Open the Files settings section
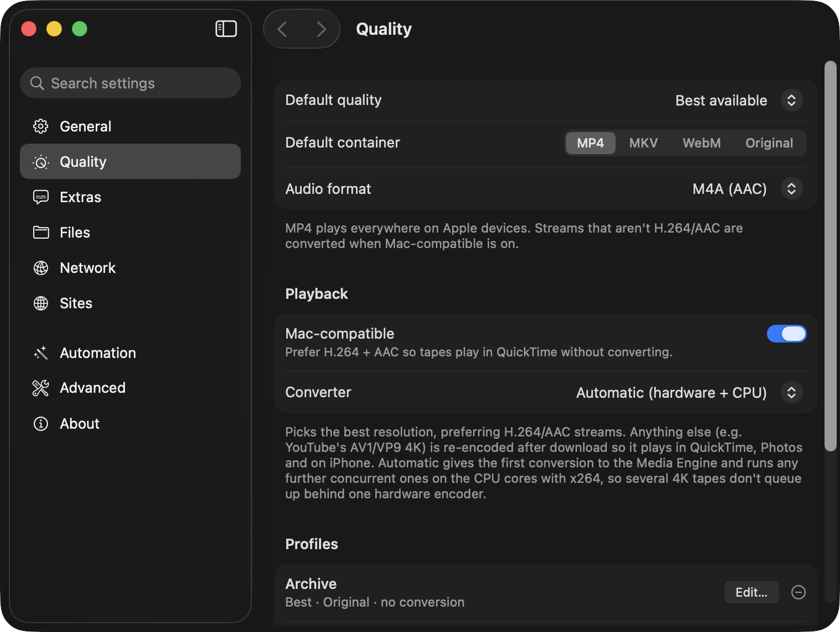This screenshot has height=632, width=840. pos(130,233)
